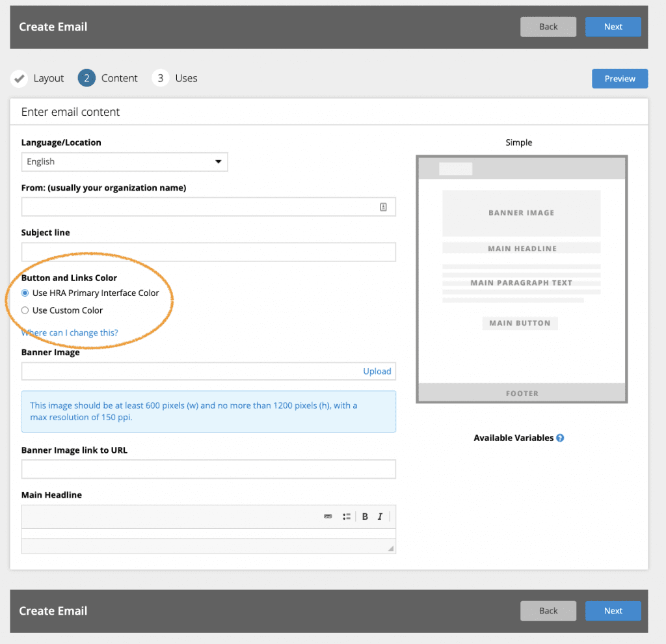
Task: Click Main Headline block in layout preview
Action: click(522, 248)
